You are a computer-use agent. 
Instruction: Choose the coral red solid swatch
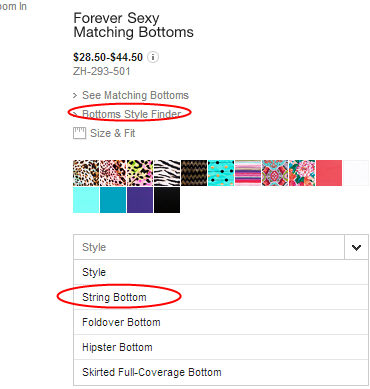pyautogui.click(x=329, y=173)
